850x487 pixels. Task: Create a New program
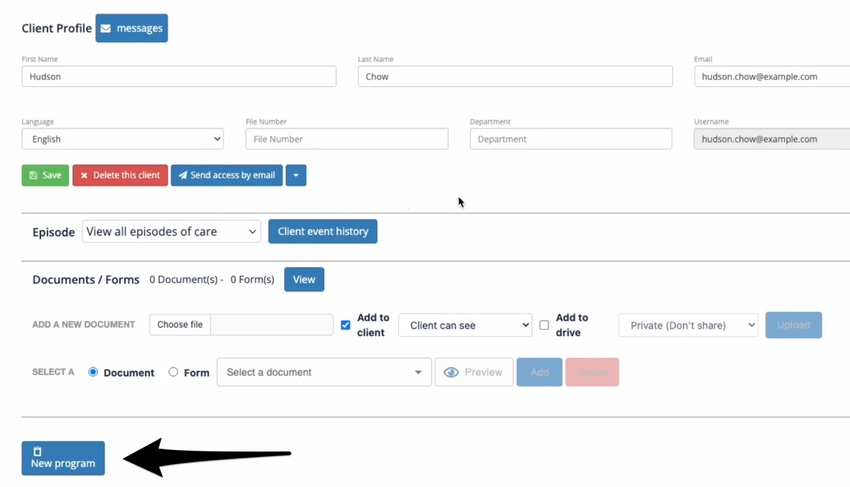tap(63, 458)
